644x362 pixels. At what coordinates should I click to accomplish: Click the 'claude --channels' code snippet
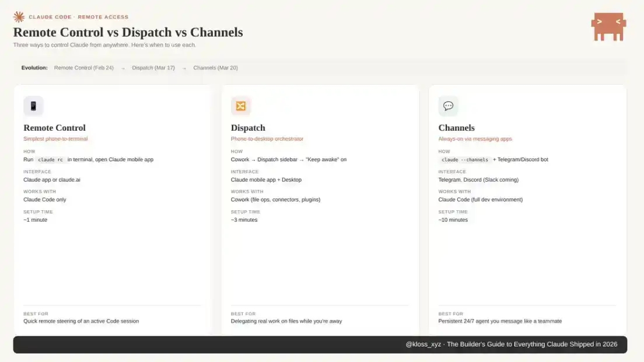click(x=465, y=159)
